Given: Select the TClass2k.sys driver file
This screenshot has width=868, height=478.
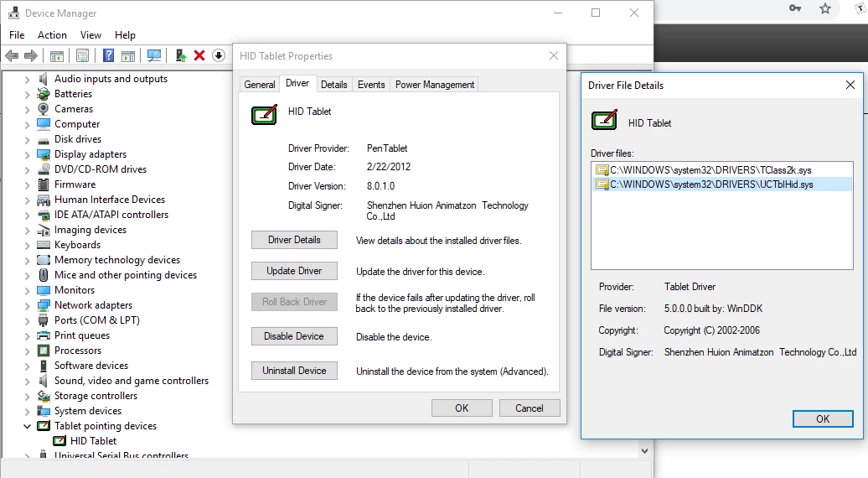Looking at the screenshot, I should [x=722, y=170].
